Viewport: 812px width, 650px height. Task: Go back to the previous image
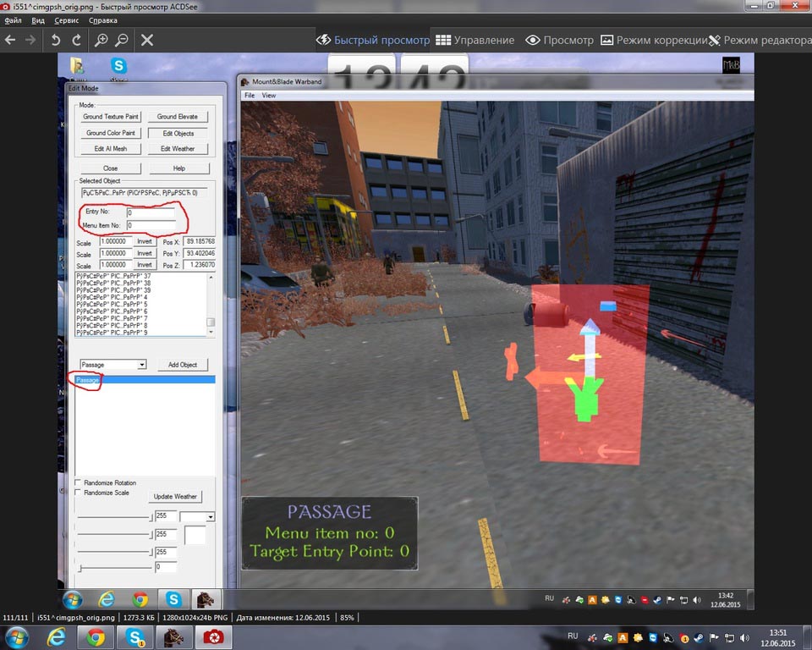[x=10, y=40]
